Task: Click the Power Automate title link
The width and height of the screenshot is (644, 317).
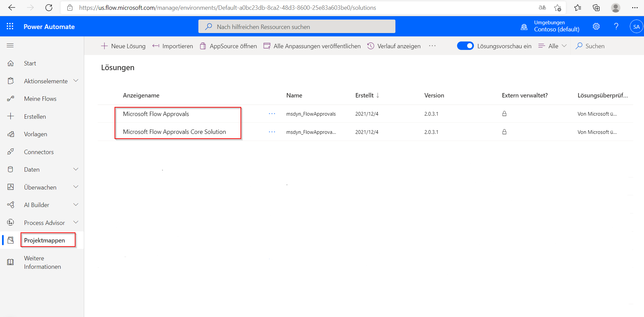Action: [49, 27]
